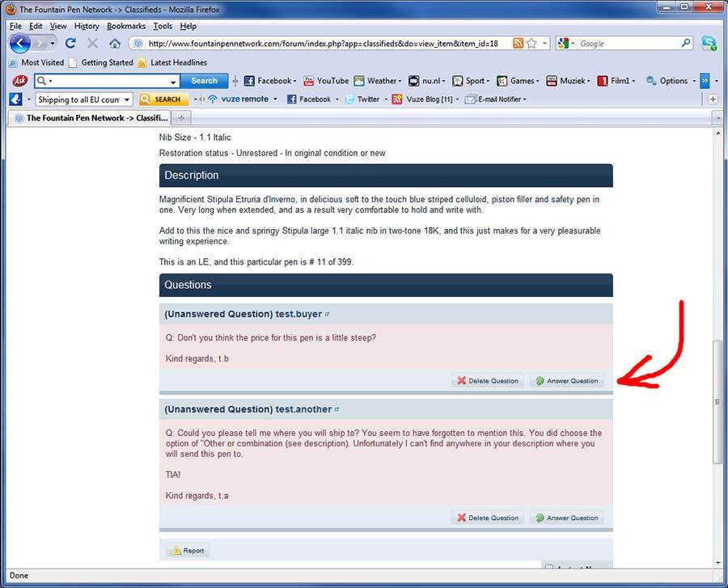Screen dimensions: 728x588
Task: Delete the question from test.another
Action: point(487,518)
